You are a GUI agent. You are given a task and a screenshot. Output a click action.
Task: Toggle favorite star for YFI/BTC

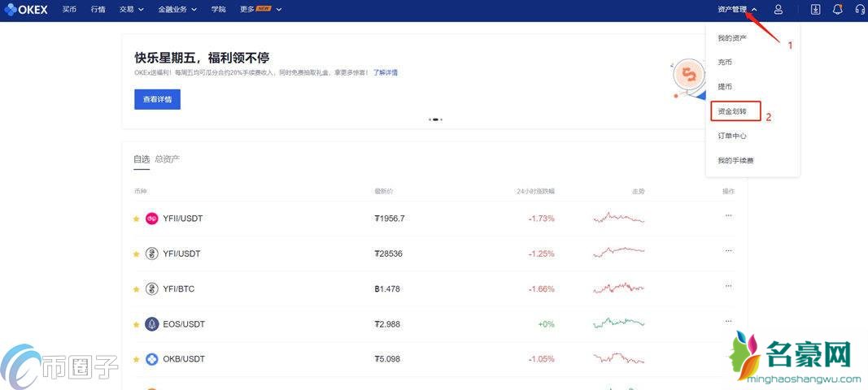tap(136, 289)
